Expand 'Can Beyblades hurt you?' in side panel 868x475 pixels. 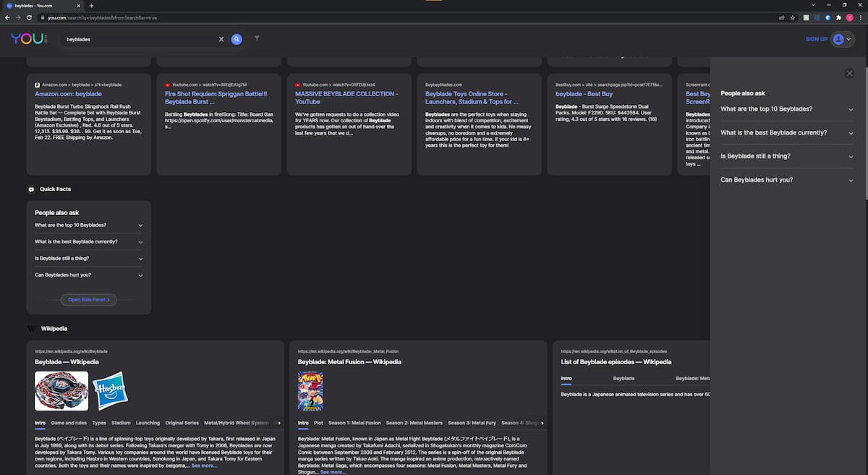pos(787,180)
